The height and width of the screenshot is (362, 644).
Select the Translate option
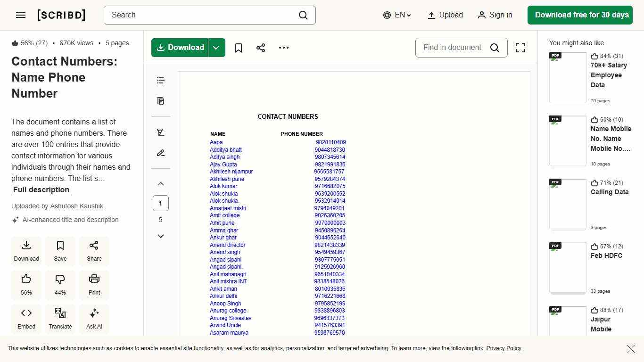coord(60,319)
